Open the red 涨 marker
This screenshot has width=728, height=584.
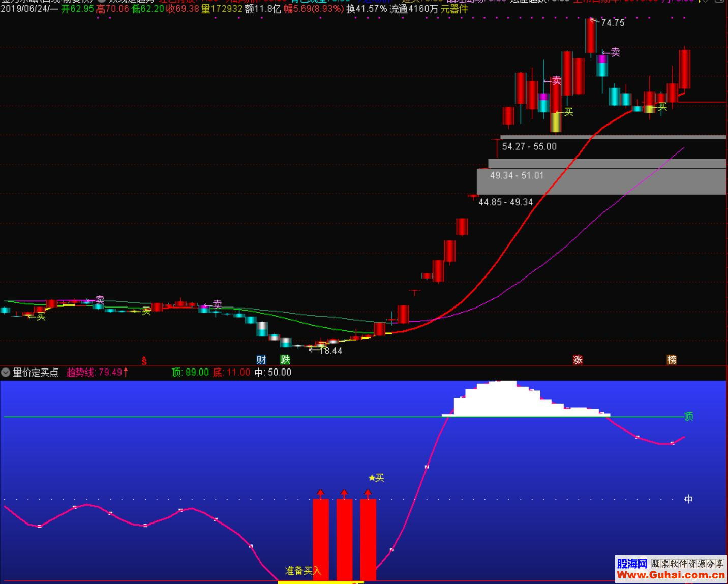click(x=578, y=360)
